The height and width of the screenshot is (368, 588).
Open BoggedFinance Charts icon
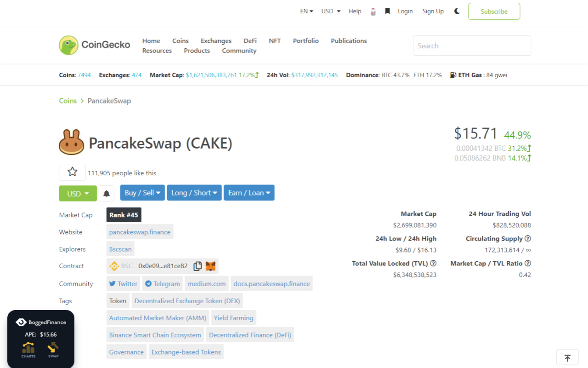point(28,350)
